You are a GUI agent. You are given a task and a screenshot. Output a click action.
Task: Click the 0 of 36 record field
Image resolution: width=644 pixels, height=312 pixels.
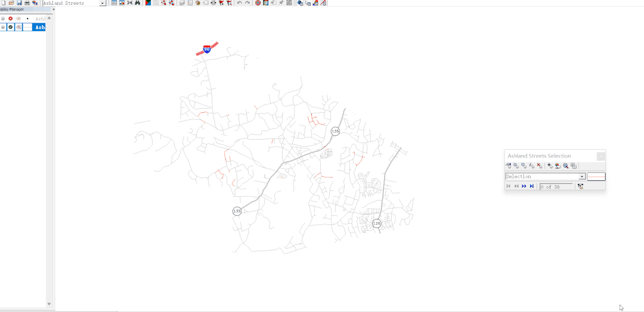pos(556,187)
